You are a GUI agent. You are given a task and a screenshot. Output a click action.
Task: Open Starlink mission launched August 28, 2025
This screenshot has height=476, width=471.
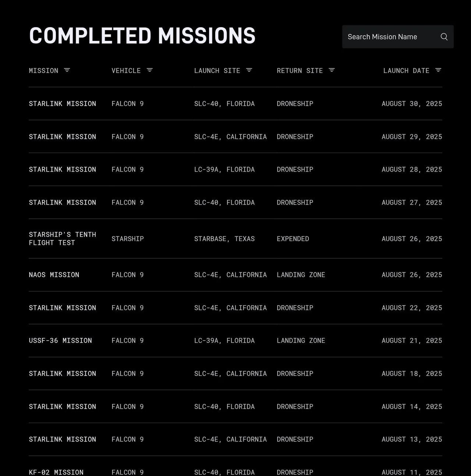(x=62, y=170)
